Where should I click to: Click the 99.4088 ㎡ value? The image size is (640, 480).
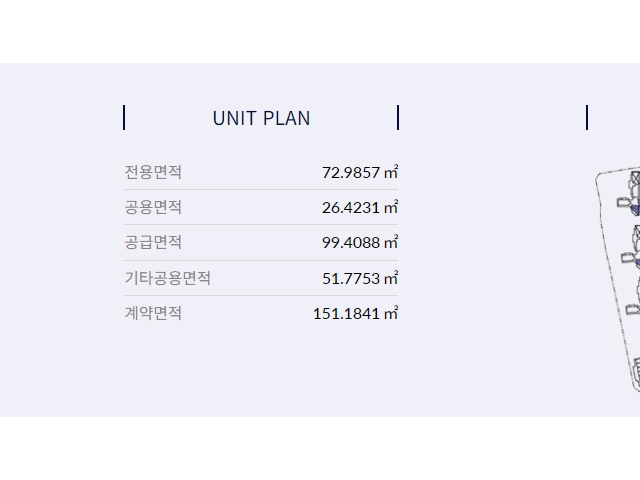(360, 242)
